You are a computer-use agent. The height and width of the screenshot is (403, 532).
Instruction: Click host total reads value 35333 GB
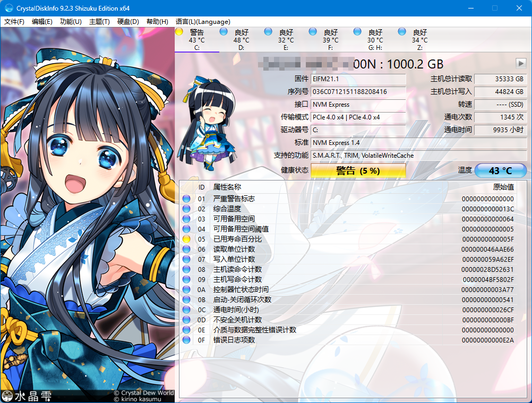501,79
